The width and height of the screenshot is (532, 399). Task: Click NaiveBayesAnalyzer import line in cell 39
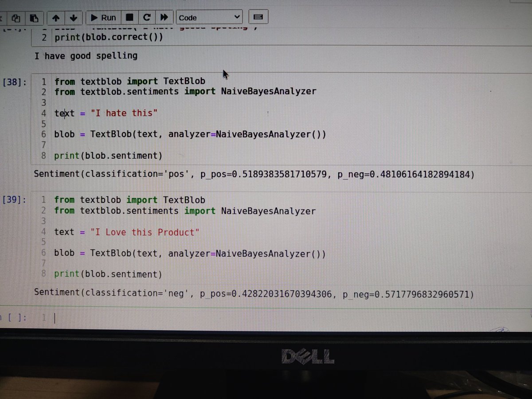pyautogui.click(x=185, y=211)
